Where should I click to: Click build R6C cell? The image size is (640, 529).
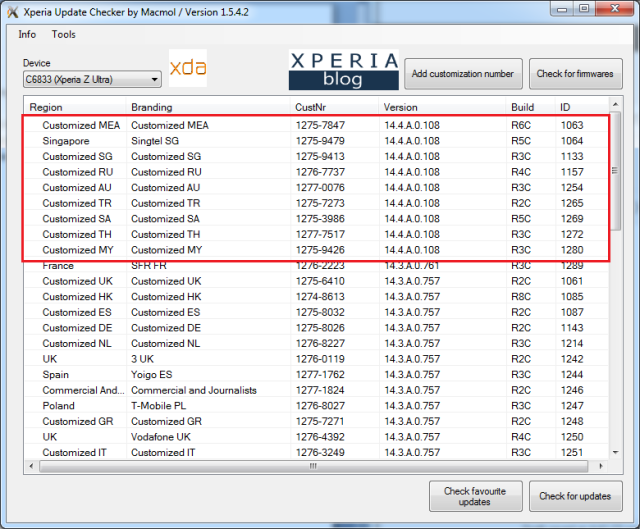[x=521, y=125]
